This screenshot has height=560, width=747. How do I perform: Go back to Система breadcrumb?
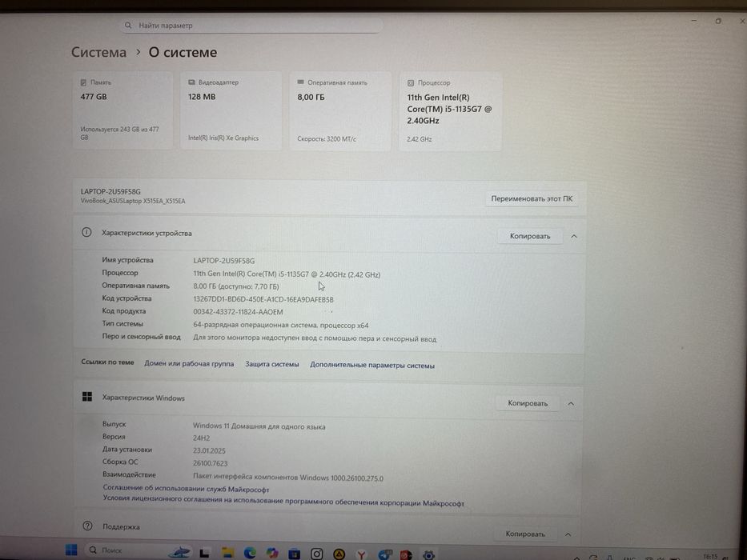coord(98,52)
